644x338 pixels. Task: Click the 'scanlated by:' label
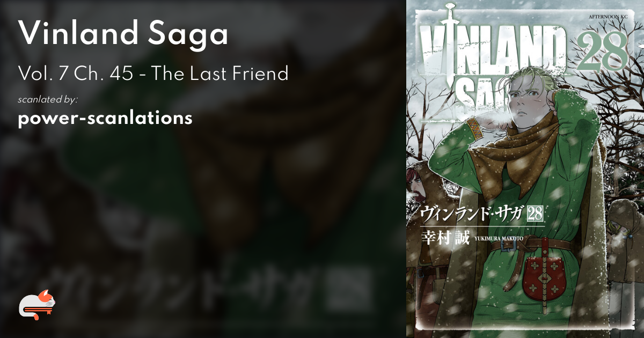click(x=48, y=99)
